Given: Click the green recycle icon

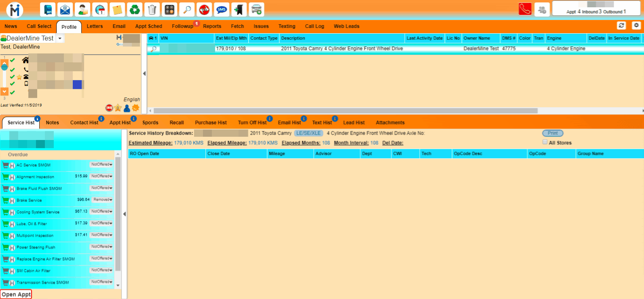Looking at the screenshot, I should [x=134, y=10].
